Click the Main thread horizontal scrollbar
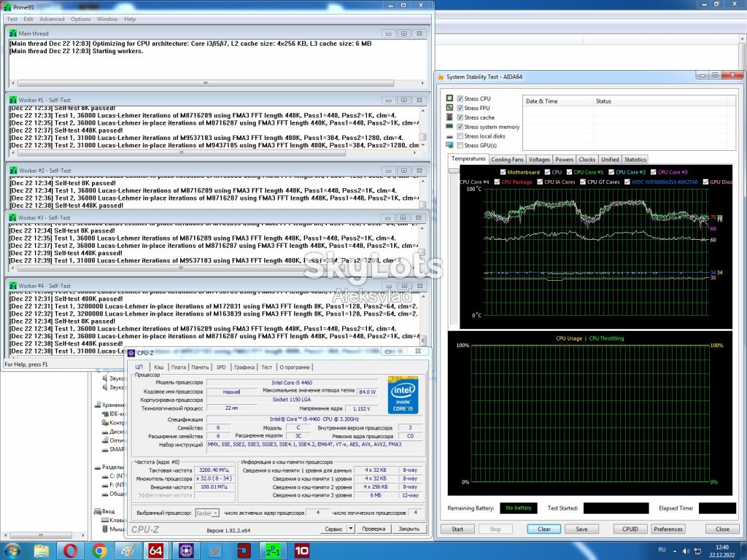 (206, 83)
